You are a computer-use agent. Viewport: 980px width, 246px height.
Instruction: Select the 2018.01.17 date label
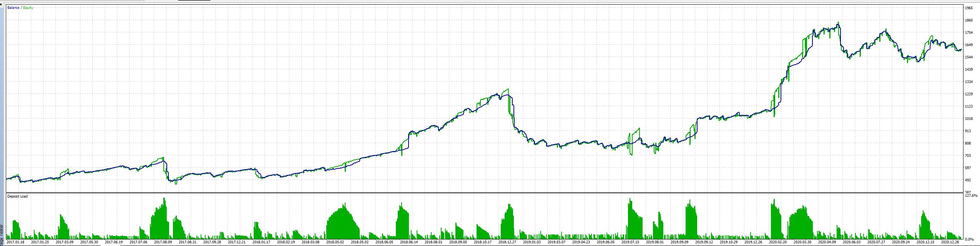point(261,242)
